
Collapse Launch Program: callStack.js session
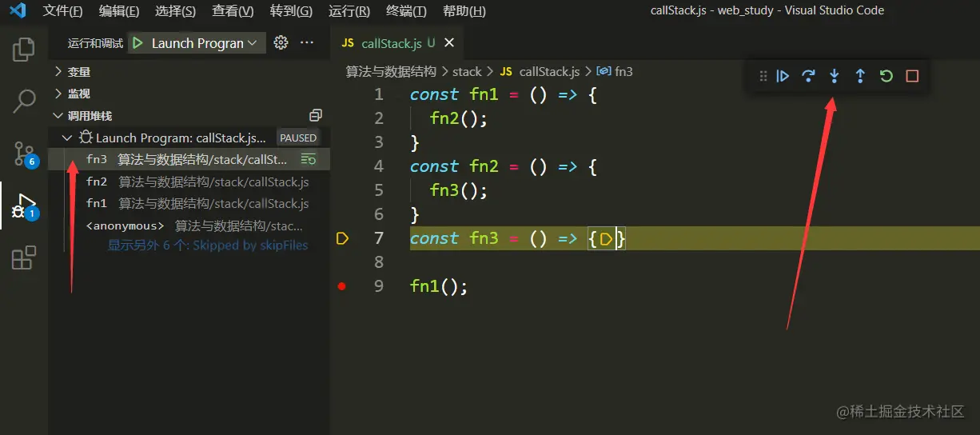click(x=67, y=138)
